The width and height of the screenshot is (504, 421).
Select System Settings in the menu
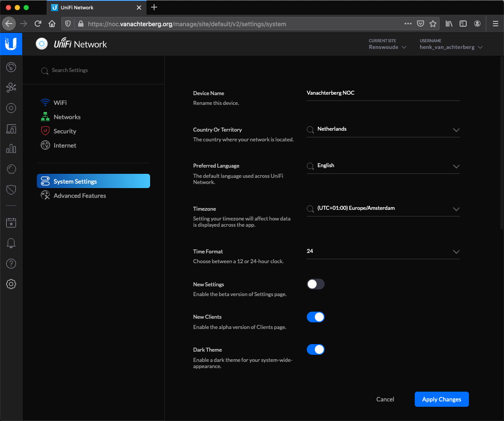pyautogui.click(x=94, y=181)
